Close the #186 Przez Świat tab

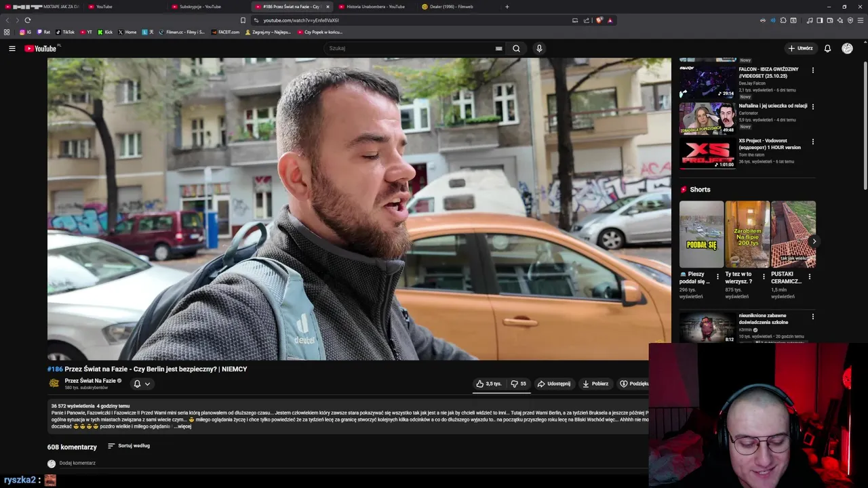pyautogui.click(x=328, y=7)
